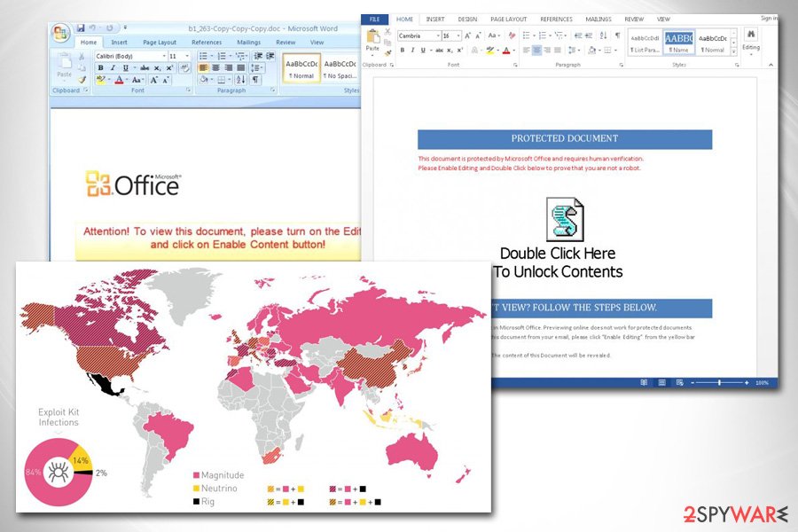Shrink font size in Word 2007 window
This screenshot has width=798, height=532.
(166, 80)
